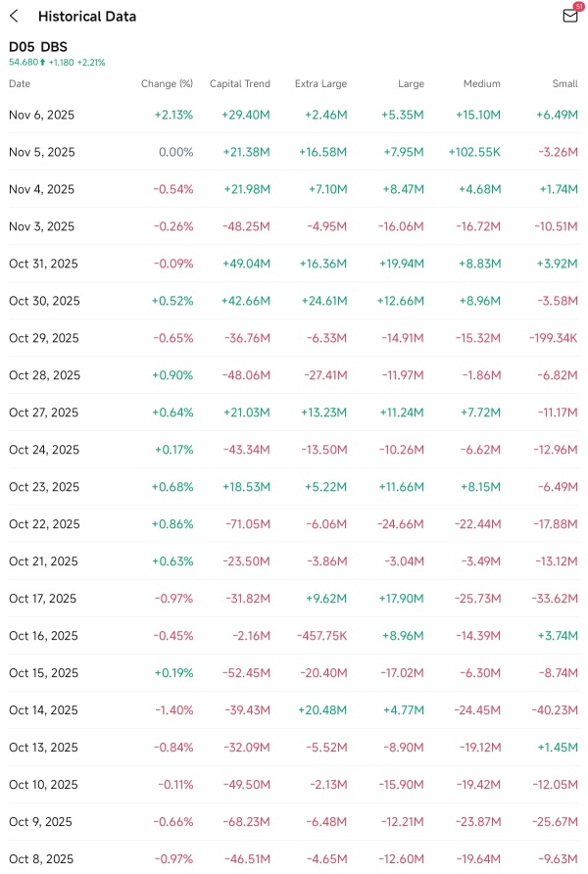Click the 54.680 stock price text
Viewport: 588px width, 874px height.
point(24,62)
